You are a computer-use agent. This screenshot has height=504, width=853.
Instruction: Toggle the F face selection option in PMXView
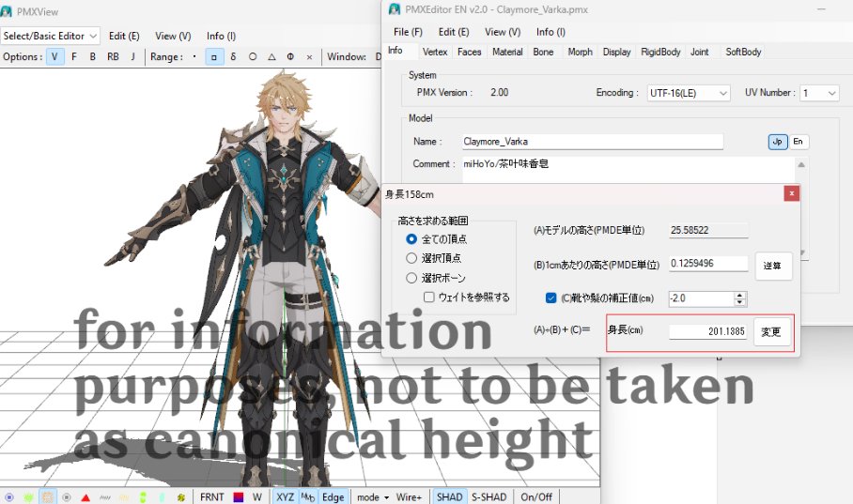click(74, 56)
